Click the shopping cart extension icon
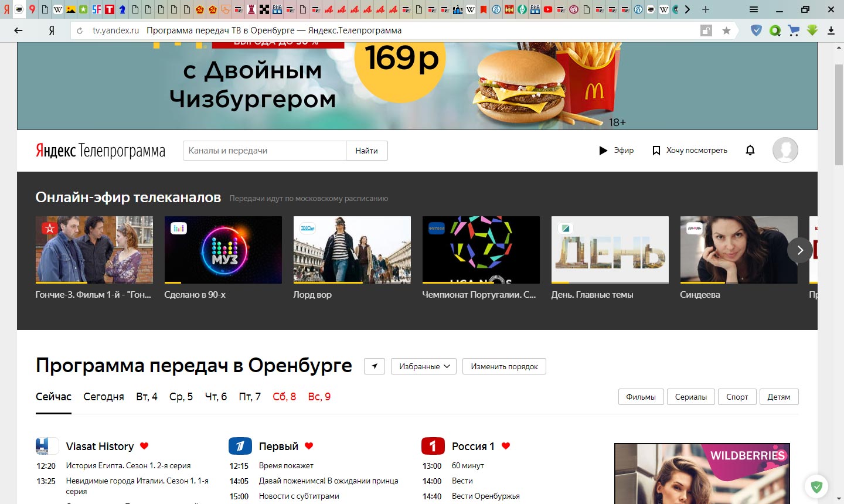 (794, 30)
